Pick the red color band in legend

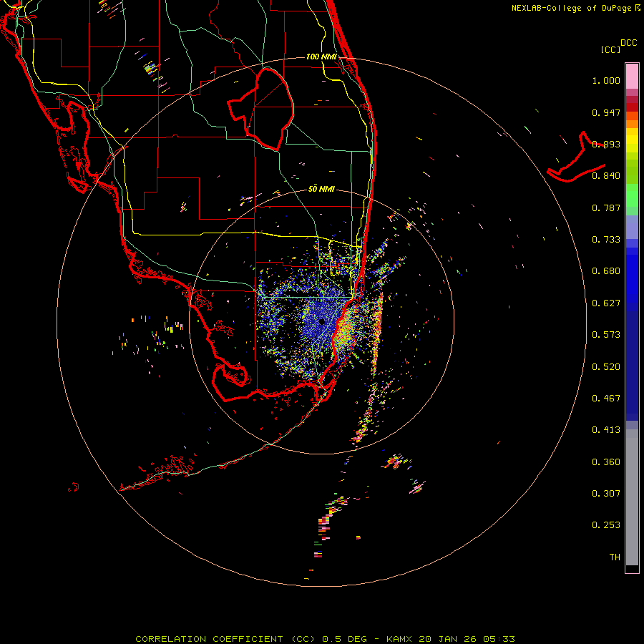click(632, 107)
